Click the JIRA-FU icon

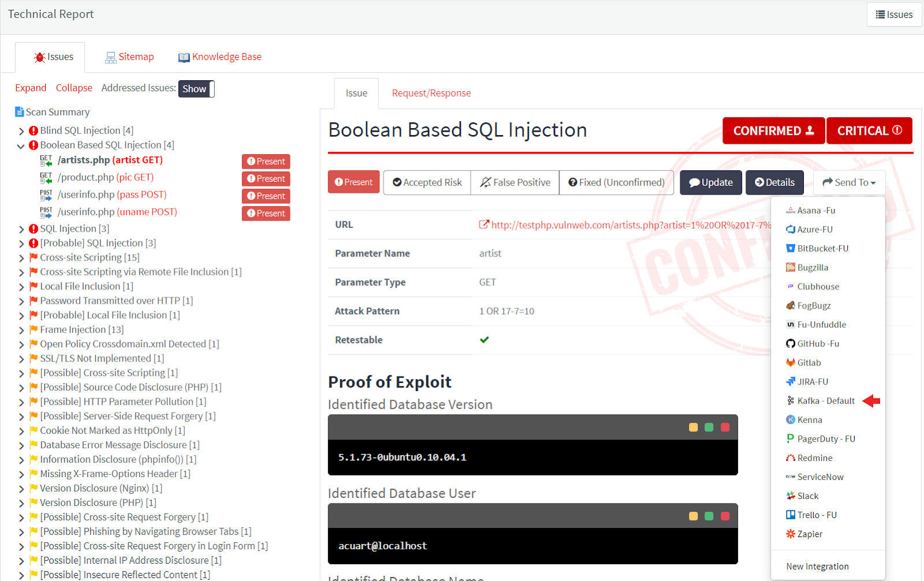[791, 382]
